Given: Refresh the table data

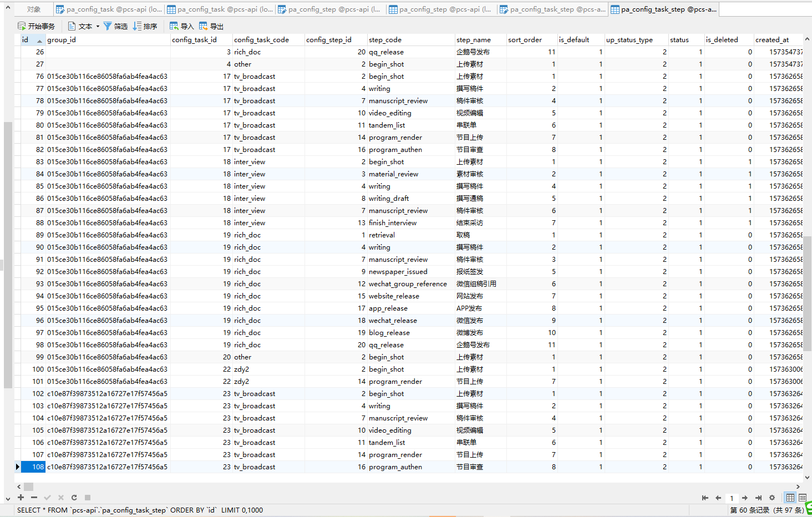Looking at the screenshot, I should pyautogui.click(x=74, y=498).
